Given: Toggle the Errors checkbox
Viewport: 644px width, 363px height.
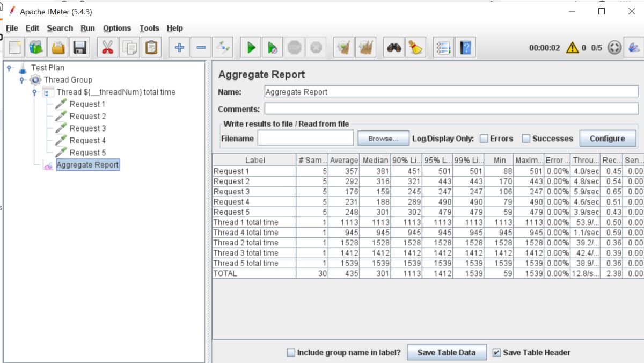Looking at the screenshot, I should (x=484, y=139).
